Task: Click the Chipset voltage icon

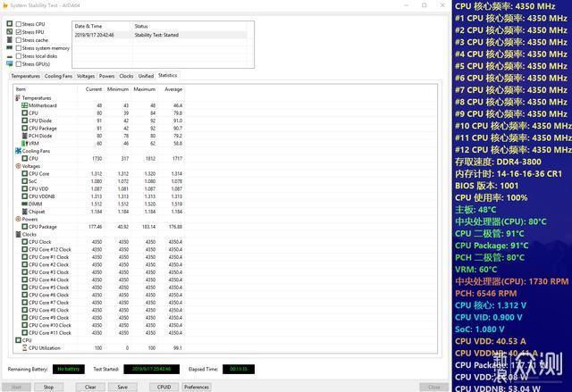Action: [24, 212]
